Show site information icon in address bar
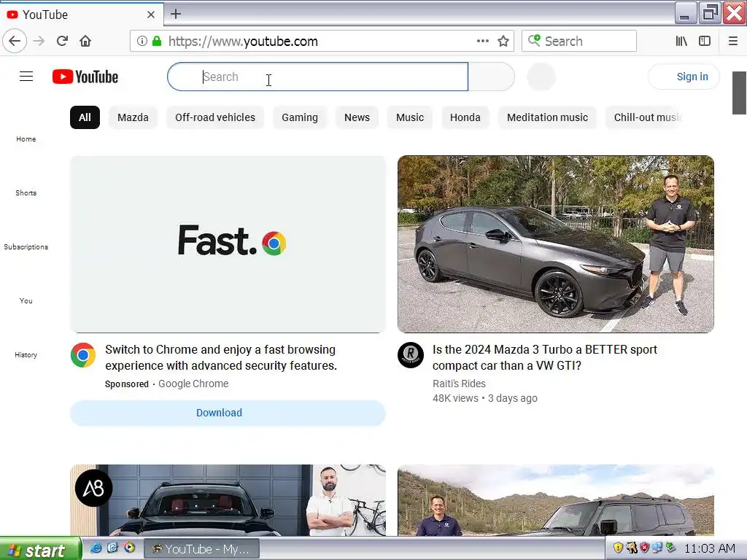 click(142, 42)
